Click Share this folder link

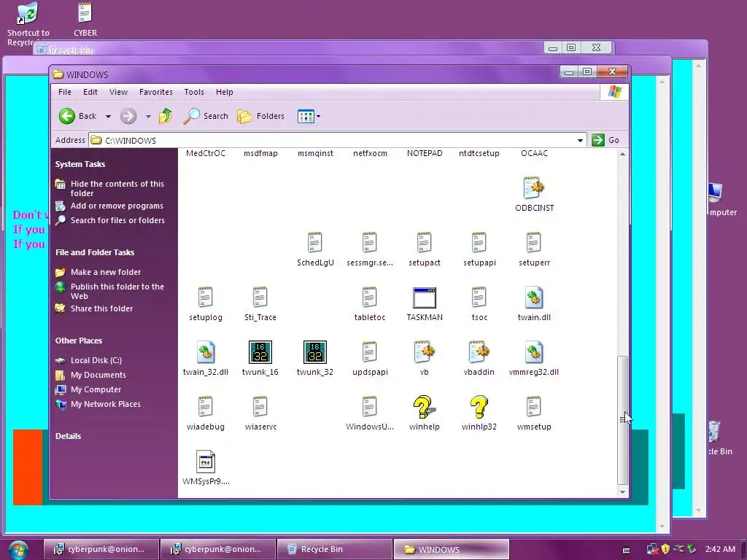(x=101, y=308)
